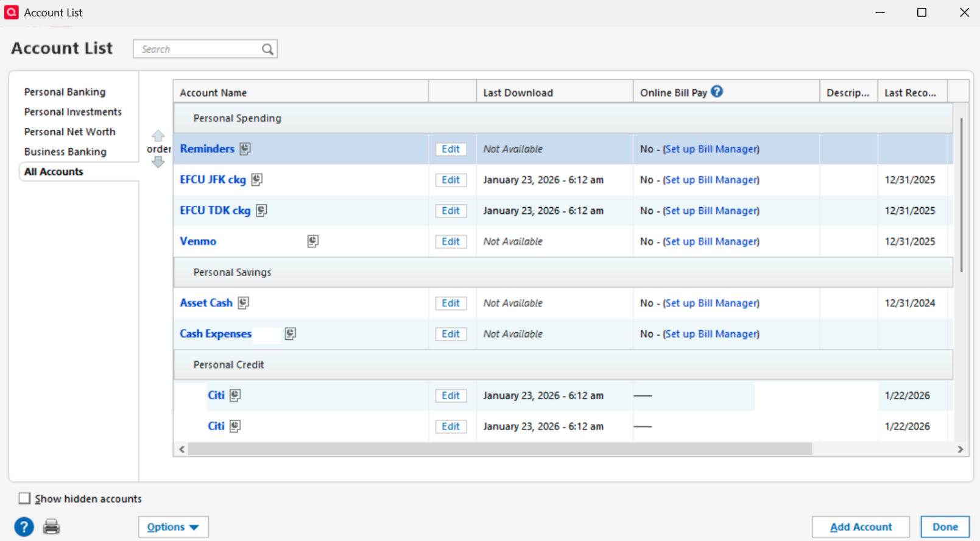Click the horizontal scrollbar's left arrow
Image resolution: width=980 pixels, height=541 pixels.
tap(182, 449)
